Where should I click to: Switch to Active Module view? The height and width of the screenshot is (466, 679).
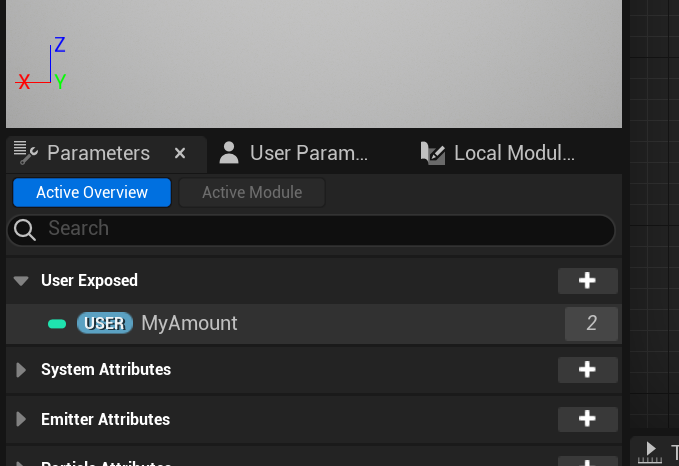[252, 192]
